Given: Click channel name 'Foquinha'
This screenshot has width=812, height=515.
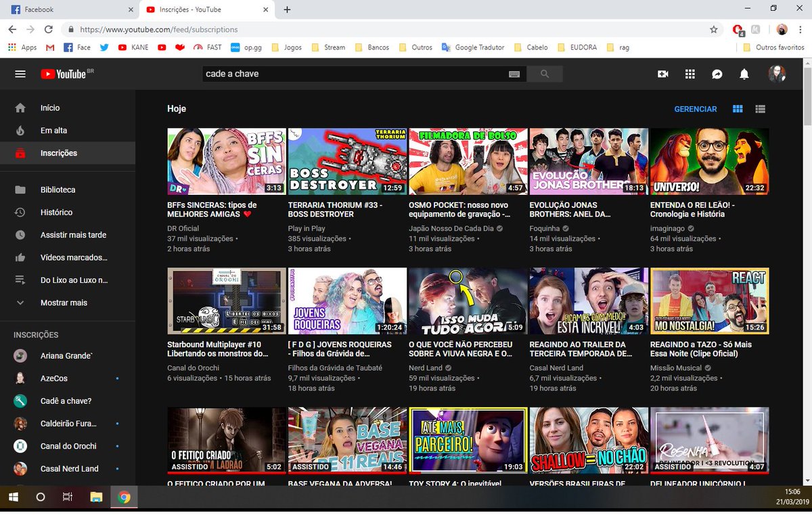Looking at the screenshot, I should pos(545,229).
